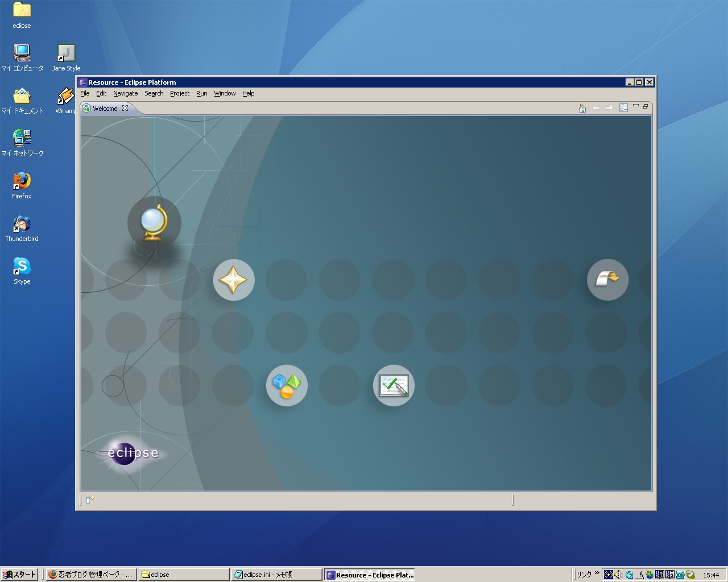This screenshot has width=728, height=582.
Task: Select the Firefox desktop shortcut
Action: click(22, 186)
